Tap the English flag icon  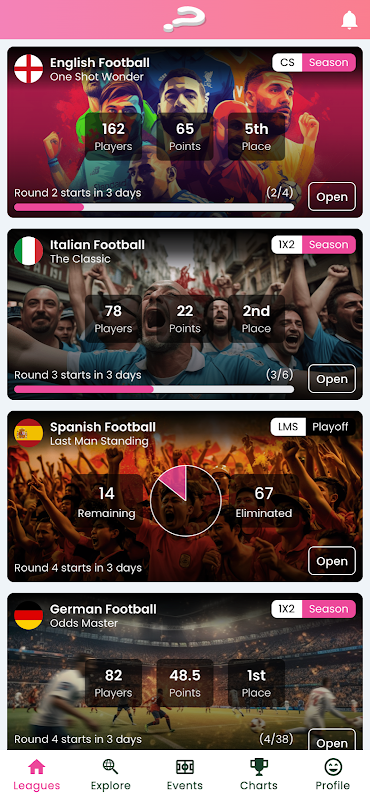click(x=29, y=69)
